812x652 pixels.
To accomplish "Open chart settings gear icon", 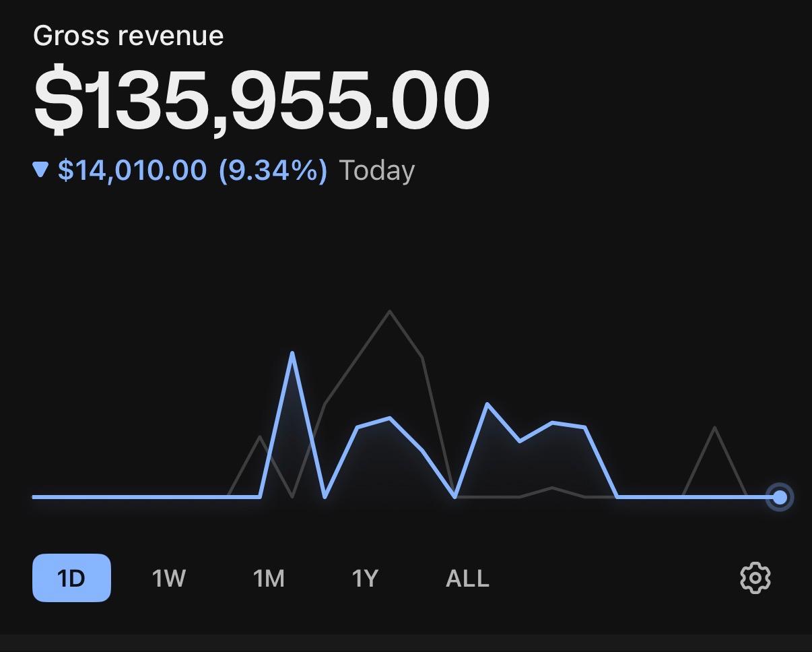I will point(755,578).
